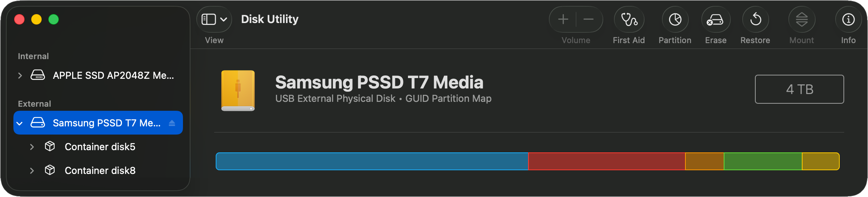This screenshot has height=197, width=868.
Task: Click the Mount toolbar icon
Action: pos(801,20)
